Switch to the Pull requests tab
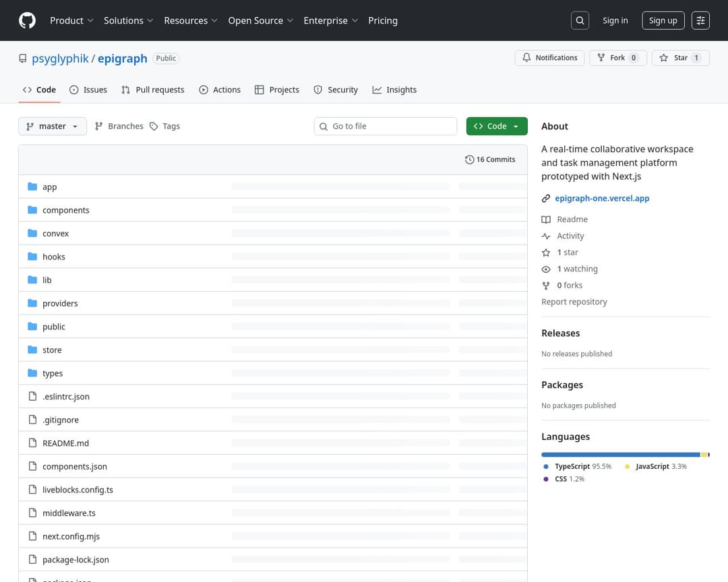Screen dimensions: 728x582 (153, 90)
